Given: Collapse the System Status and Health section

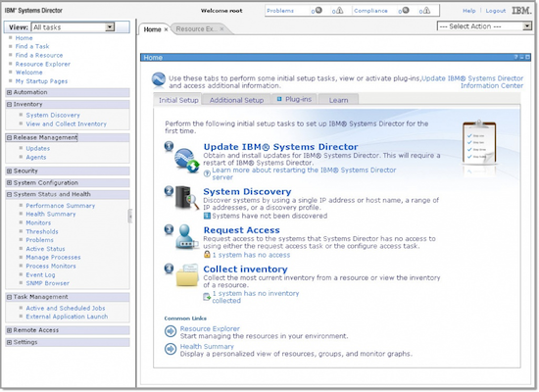Looking at the screenshot, I should (x=9, y=195).
